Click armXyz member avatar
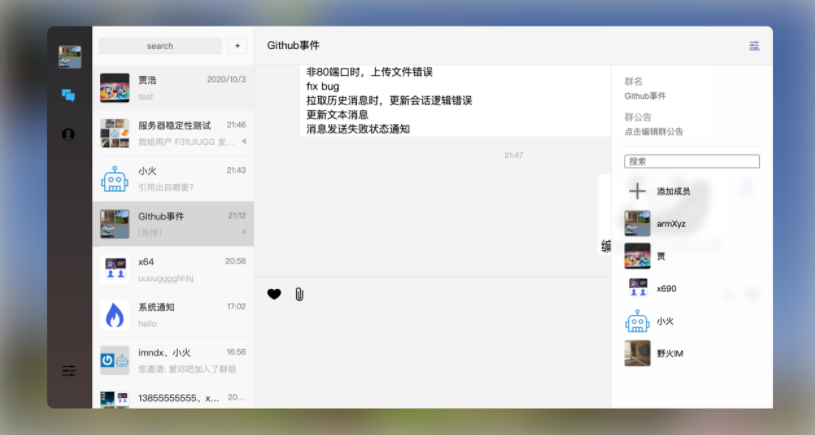This screenshot has height=435, width=815. coord(637,223)
